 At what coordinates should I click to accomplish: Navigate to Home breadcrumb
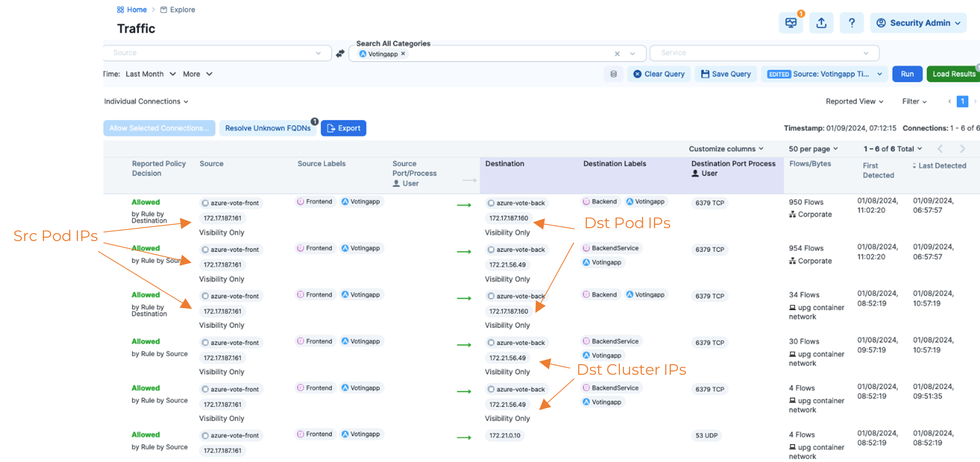136,9
